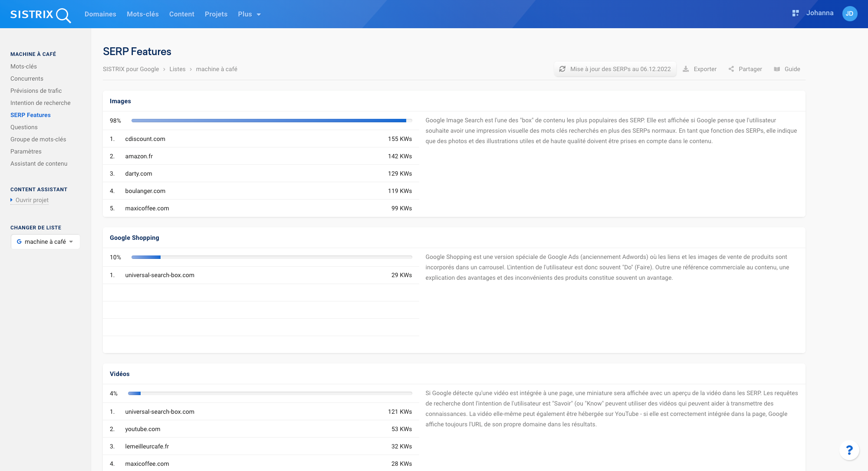
Task: Open Paramètres in sidebar
Action: (x=26, y=151)
